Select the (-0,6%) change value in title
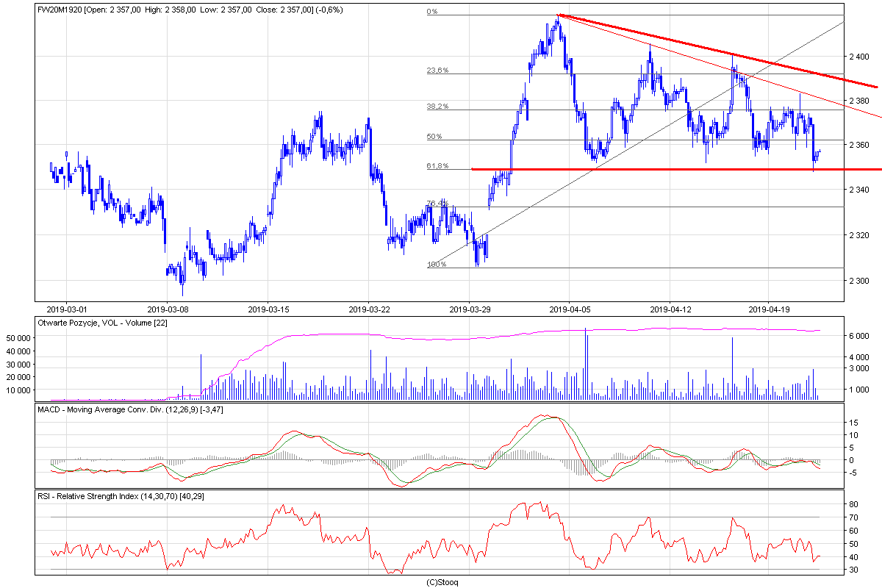Viewport: 882px width, 588px height. click(x=328, y=10)
